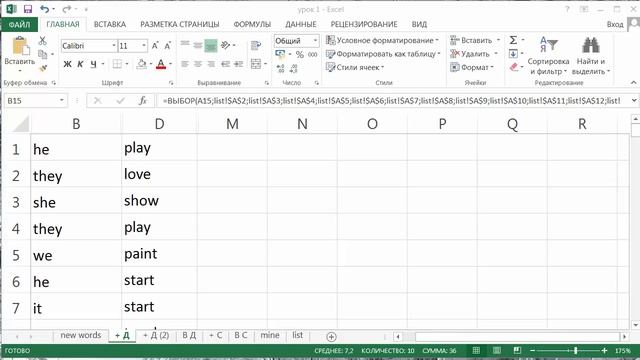Align text left
The width and height of the screenshot is (640, 360).
click(185, 64)
